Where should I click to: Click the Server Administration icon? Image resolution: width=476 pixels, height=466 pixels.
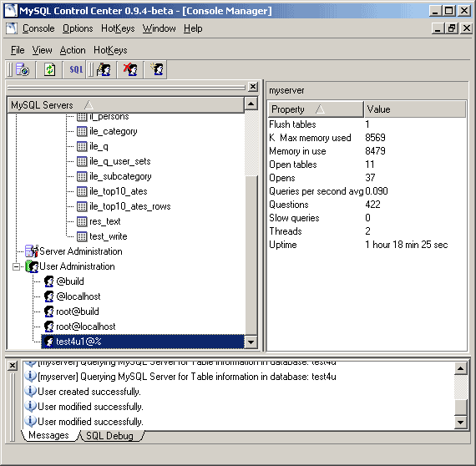[32, 251]
